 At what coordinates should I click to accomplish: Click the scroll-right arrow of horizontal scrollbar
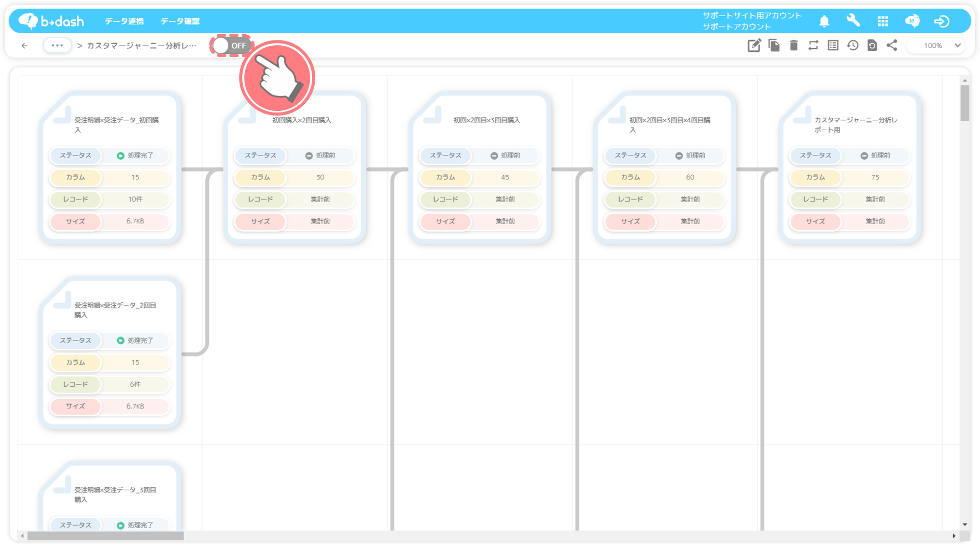pyautogui.click(x=954, y=536)
